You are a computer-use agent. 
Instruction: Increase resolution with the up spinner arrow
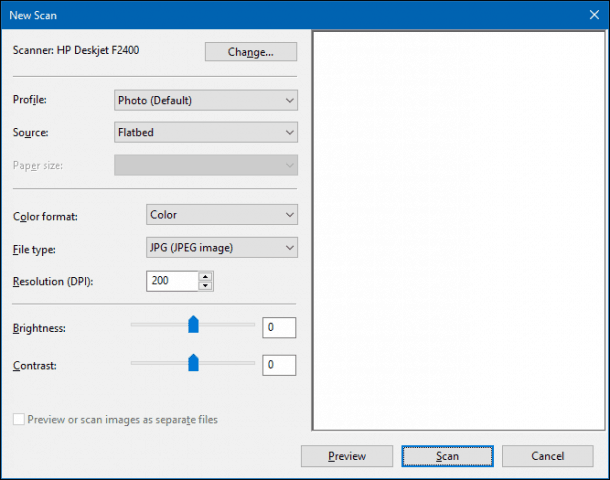205,277
